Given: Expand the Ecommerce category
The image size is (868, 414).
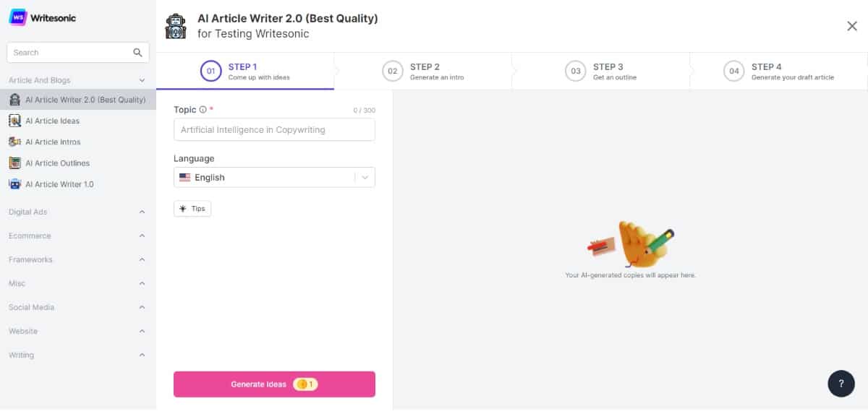Looking at the screenshot, I should pyautogui.click(x=142, y=236).
